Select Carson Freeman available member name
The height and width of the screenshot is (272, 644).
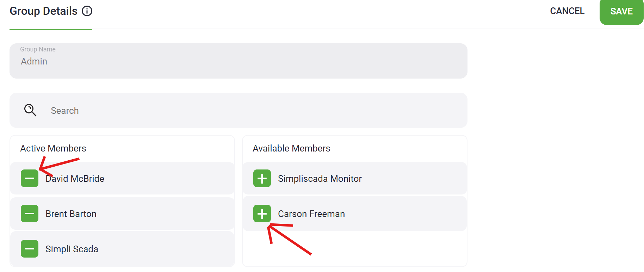coord(311,214)
